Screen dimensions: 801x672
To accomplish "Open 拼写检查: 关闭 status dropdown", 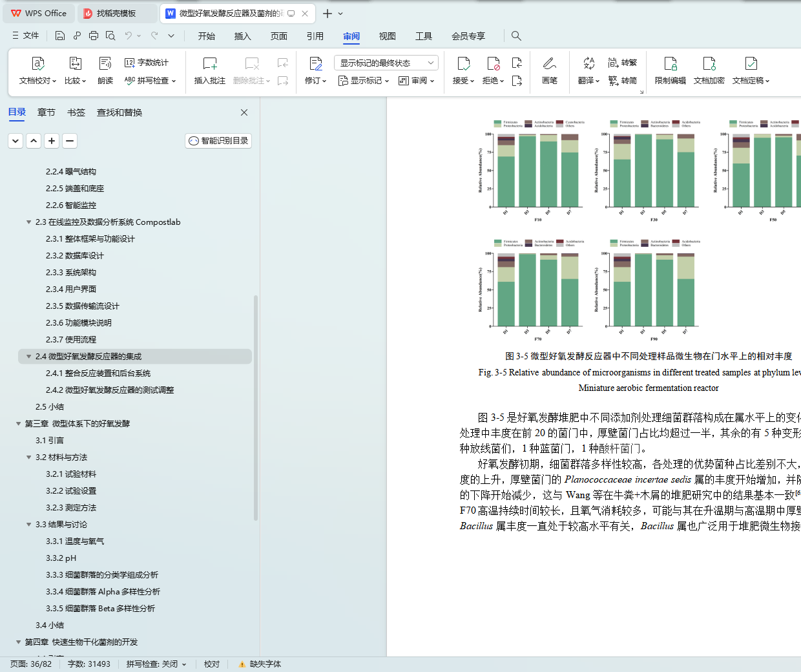I will pos(156,664).
